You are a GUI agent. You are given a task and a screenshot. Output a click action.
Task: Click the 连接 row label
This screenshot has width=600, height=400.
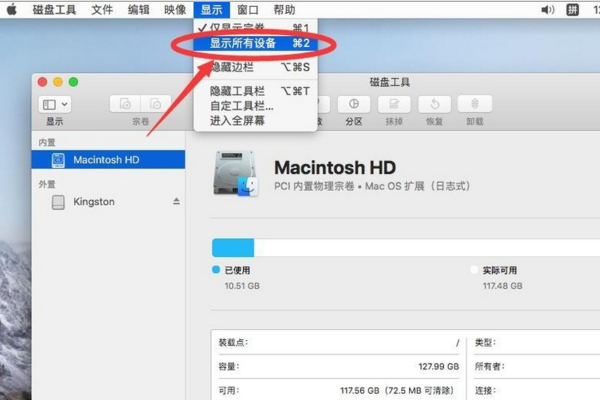[485, 390]
